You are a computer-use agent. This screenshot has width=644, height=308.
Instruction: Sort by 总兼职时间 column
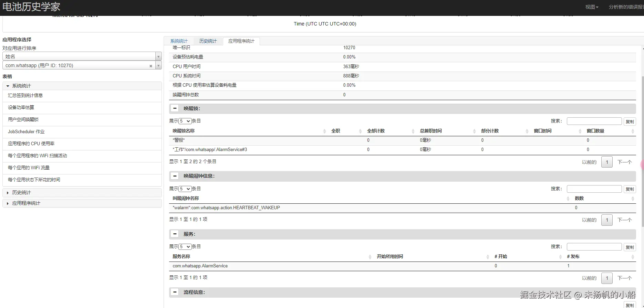coord(447,131)
